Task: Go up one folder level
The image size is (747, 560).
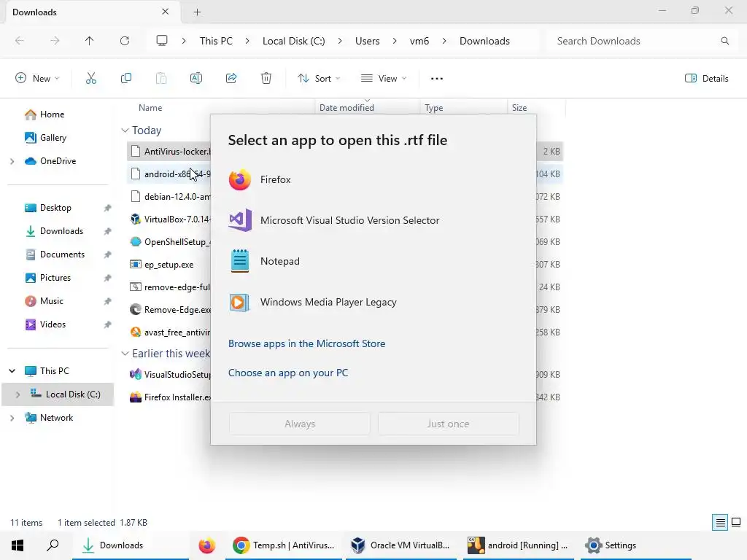Action: click(90, 41)
